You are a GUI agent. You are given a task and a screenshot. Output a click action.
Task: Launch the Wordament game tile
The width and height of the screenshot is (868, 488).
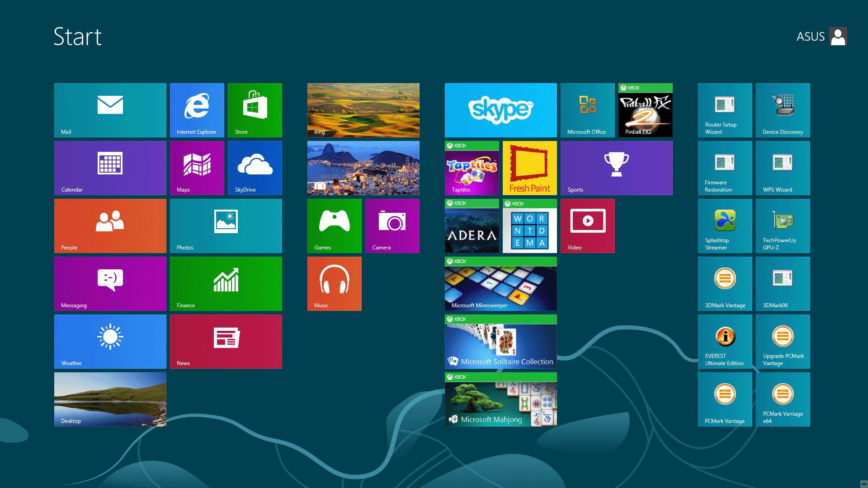tap(530, 226)
